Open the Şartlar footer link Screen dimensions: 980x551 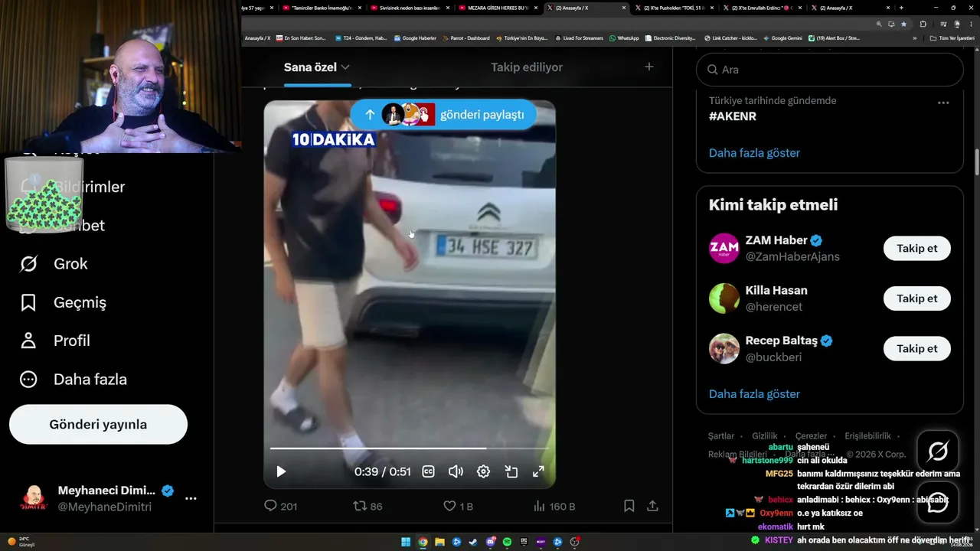point(721,436)
